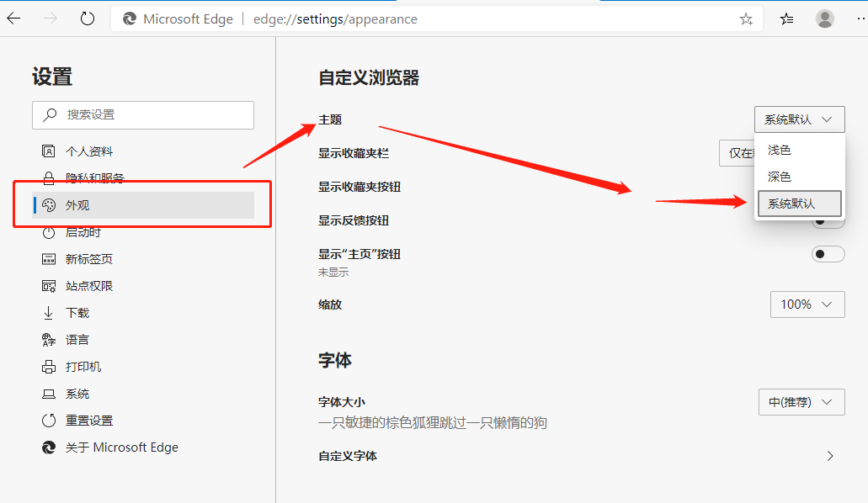Click the 显示反馈按钮 label
This screenshot has width=868, height=503.
coord(354,220)
